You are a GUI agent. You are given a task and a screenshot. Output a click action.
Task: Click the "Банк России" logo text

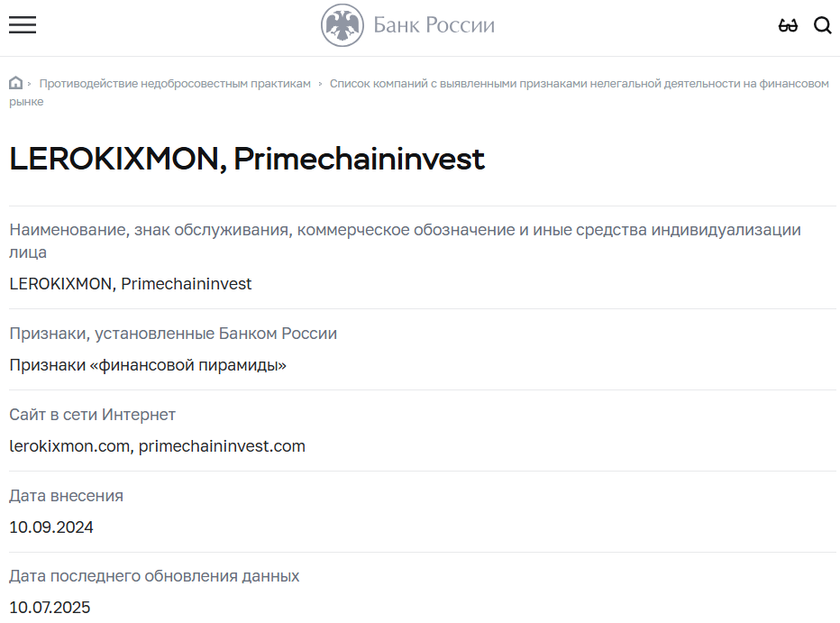click(434, 25)
